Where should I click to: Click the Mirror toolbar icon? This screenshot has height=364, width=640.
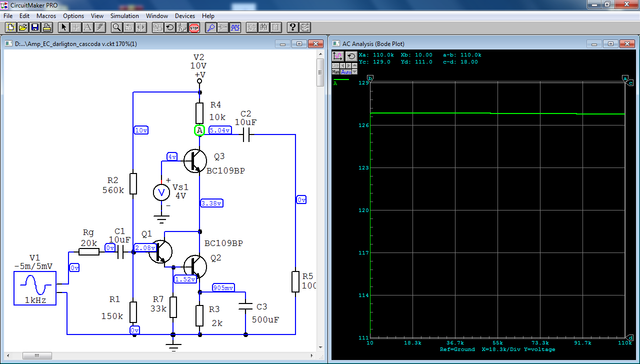pos(140,27)
